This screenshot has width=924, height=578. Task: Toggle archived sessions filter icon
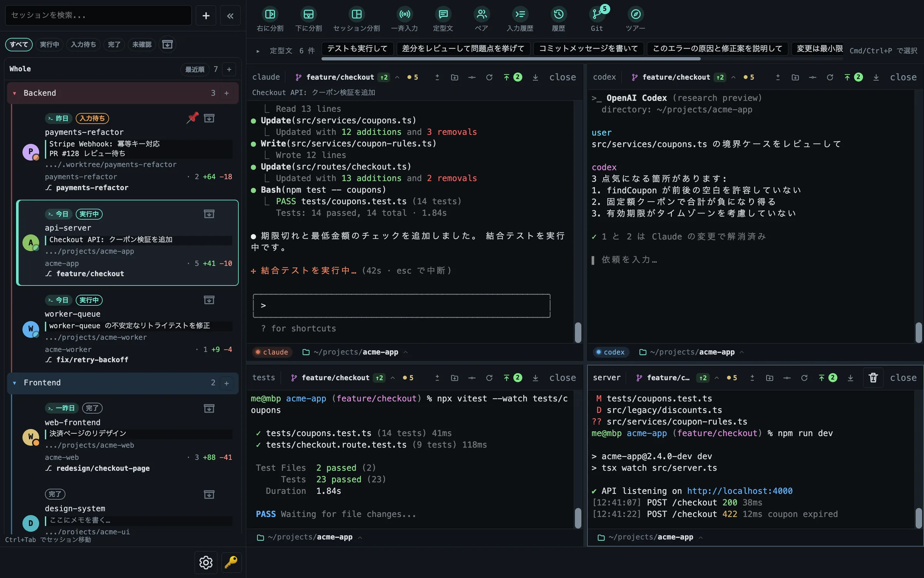167,44
